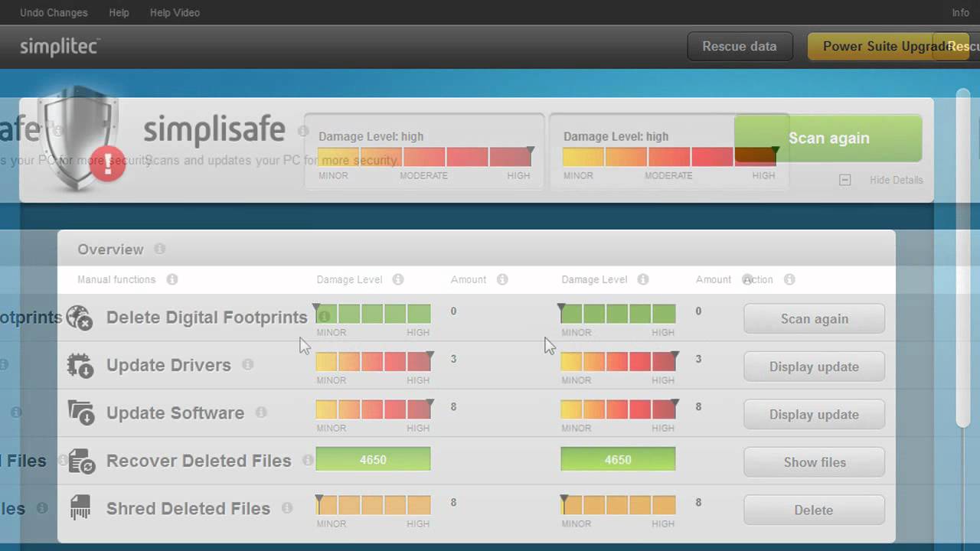The width and height of the screenshot is (980, 551).
Task: Click the Update Software folder icon
Action: point(80,412)
